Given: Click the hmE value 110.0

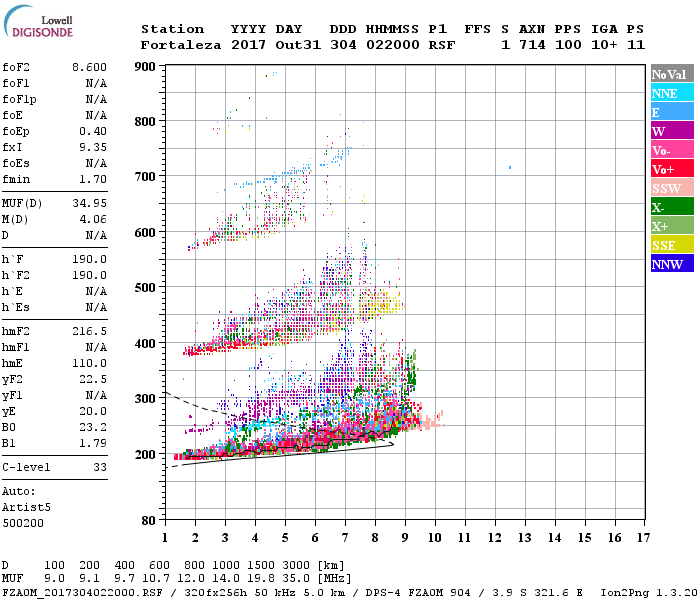Looking at the screenshot, I should coord(89,363).
